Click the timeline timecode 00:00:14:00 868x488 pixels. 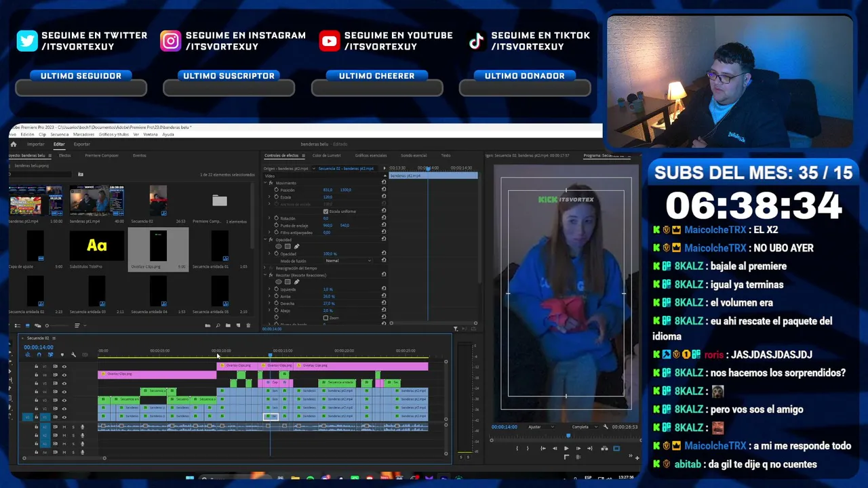[39, 348]
